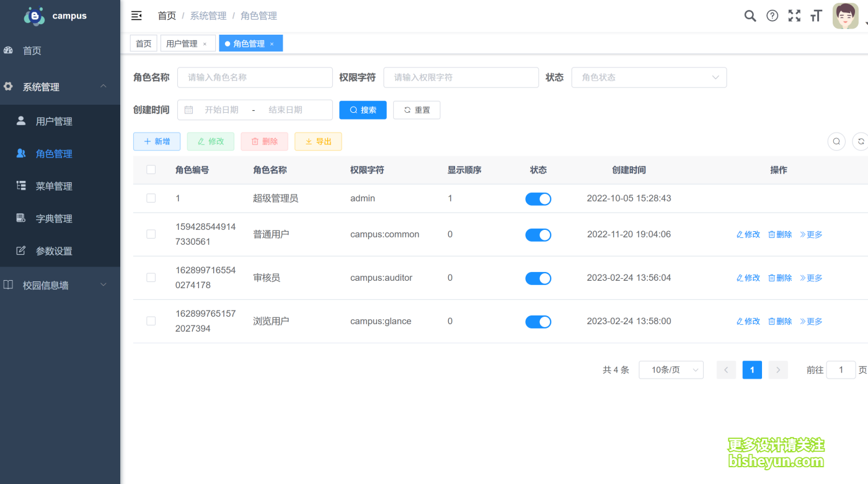Click the 参数设置 edit icon
Viewport: 868px width, 484px height.
[x=21, y=250]
